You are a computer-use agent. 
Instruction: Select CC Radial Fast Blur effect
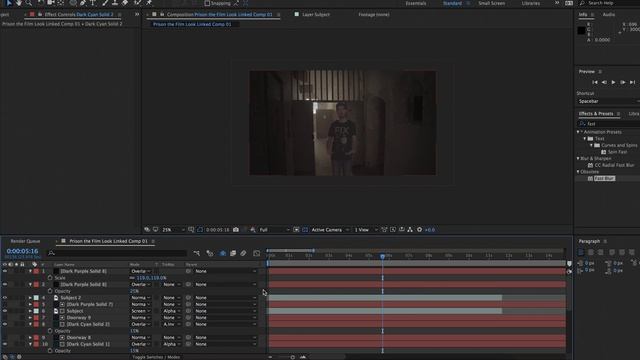[x=614, y=165]
